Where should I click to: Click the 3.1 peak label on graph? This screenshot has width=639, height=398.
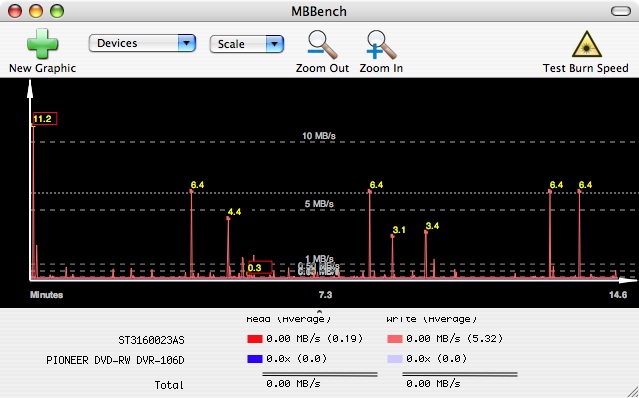[x=399, y=230]
